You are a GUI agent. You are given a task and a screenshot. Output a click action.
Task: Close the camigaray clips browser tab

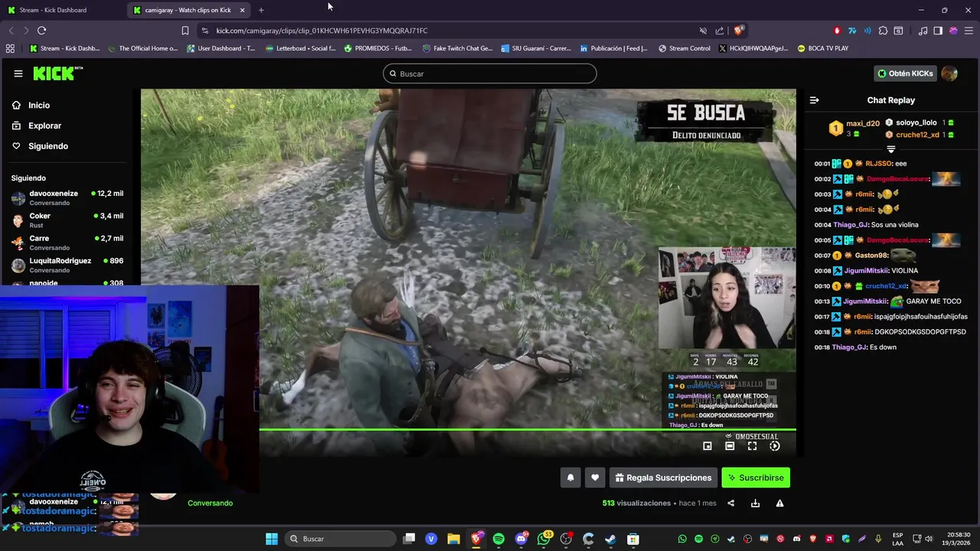(x=242, y=10)
